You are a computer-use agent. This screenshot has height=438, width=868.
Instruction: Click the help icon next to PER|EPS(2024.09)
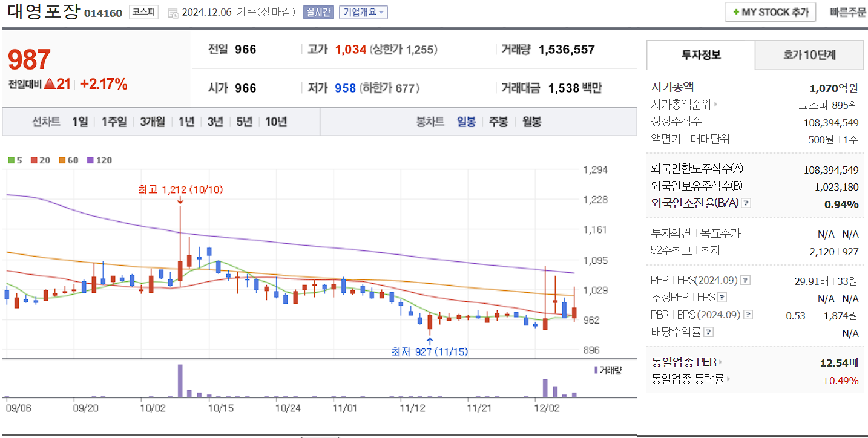pyautogui.click(x=746, y=279)
